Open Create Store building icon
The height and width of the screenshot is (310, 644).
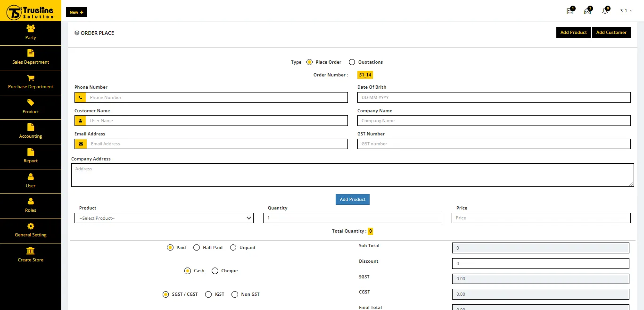pyautogui.click(x=31, y=251)
